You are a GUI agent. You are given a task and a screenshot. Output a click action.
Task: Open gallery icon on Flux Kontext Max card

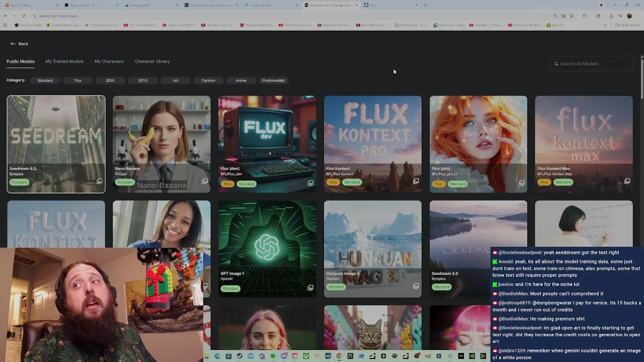627,181
